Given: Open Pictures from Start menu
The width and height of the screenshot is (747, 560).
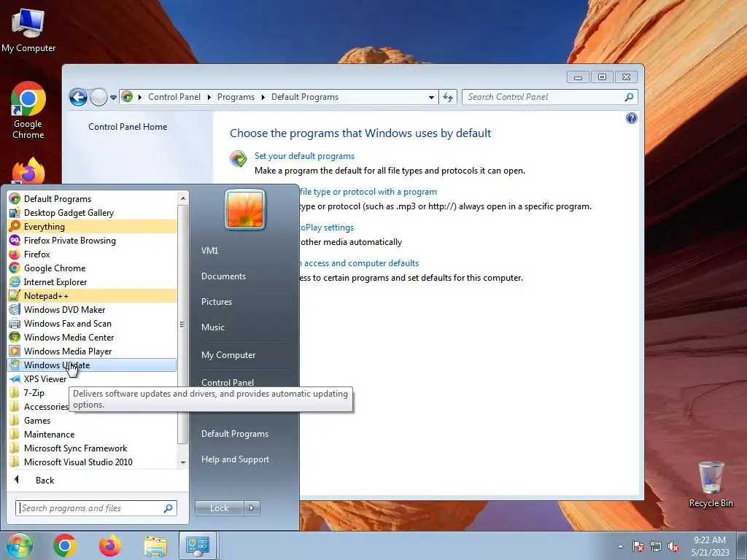Looking at the screenshot, I should click(216, 302).
